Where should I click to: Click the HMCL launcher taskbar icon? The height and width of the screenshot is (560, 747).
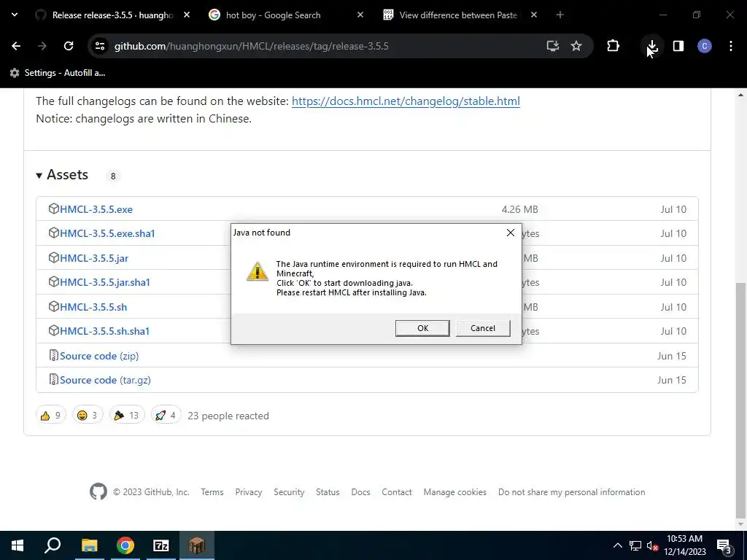[x=197, y=545]
